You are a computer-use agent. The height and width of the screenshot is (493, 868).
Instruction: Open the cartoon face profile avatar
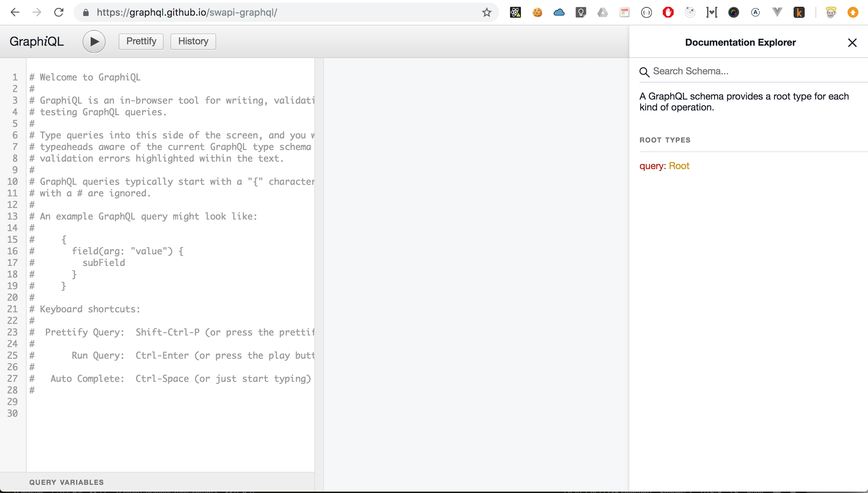tap(831, 13)
